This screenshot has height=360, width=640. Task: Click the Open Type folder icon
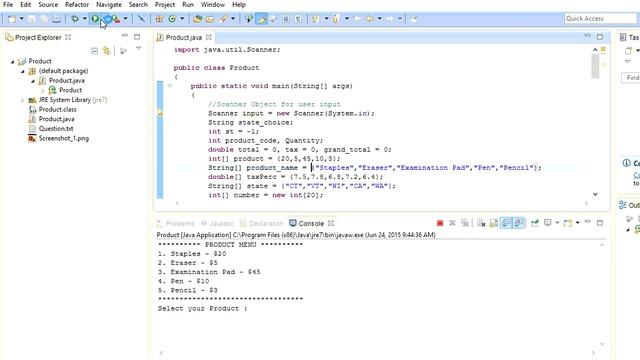point(198,19)
